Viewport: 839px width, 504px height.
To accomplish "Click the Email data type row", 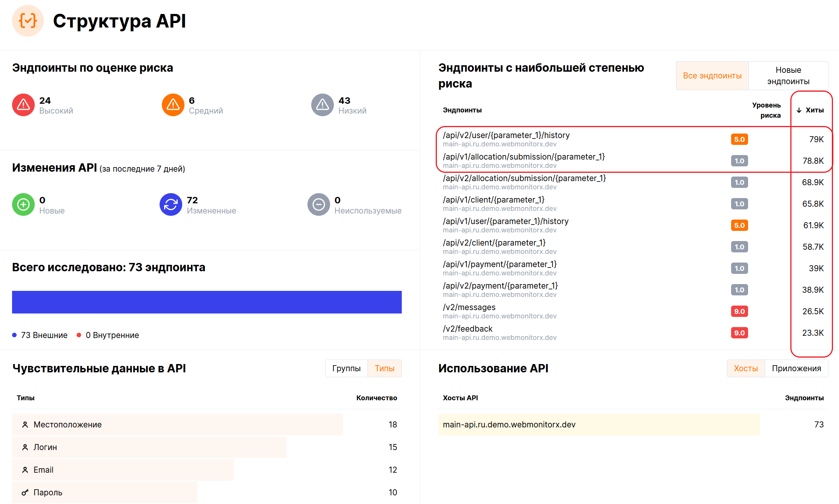I will click(x=207, y=470).
